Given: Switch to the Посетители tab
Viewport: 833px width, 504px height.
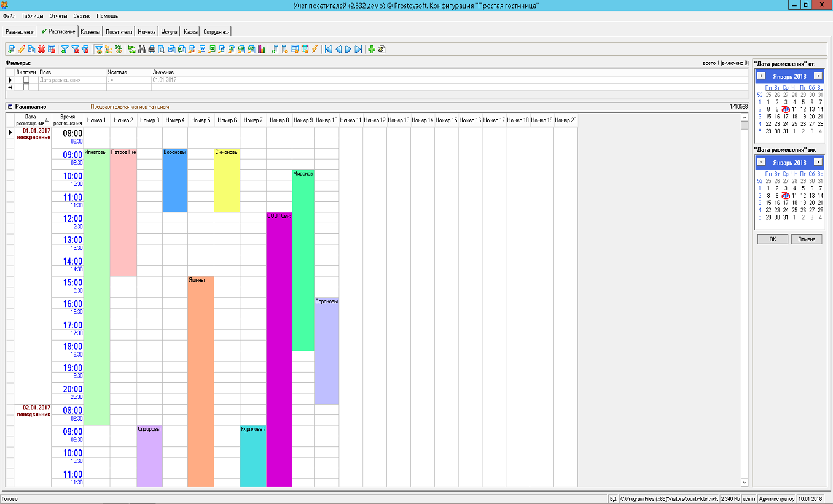Looking at the screenshot, I should click(119, 32).
